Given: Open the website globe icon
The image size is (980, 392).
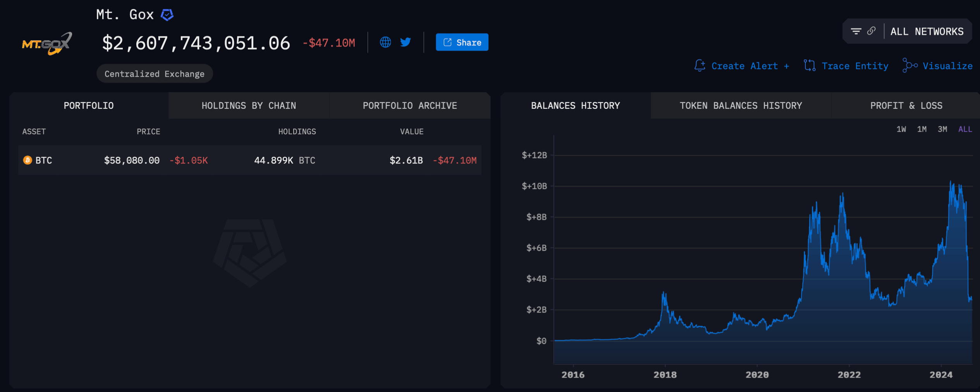Looking at the screenshot, I should [385, 42].
